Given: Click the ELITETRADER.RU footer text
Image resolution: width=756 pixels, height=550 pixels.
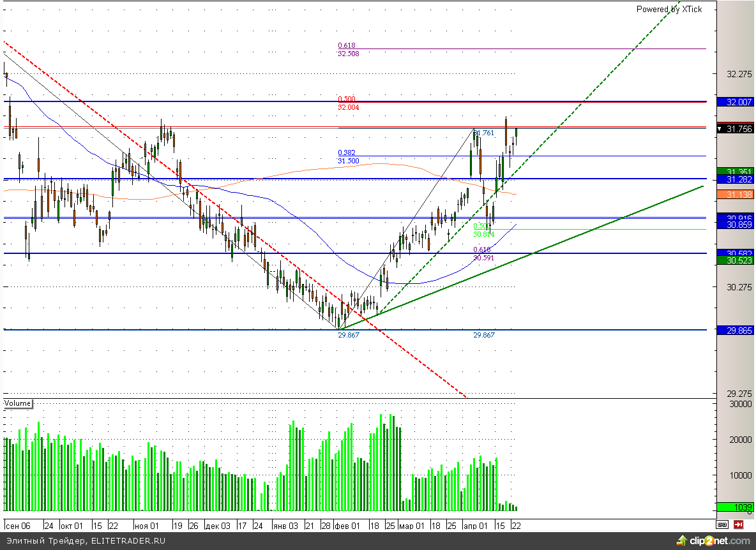Looking at the screenshot, I should click(x=128, y=541).
